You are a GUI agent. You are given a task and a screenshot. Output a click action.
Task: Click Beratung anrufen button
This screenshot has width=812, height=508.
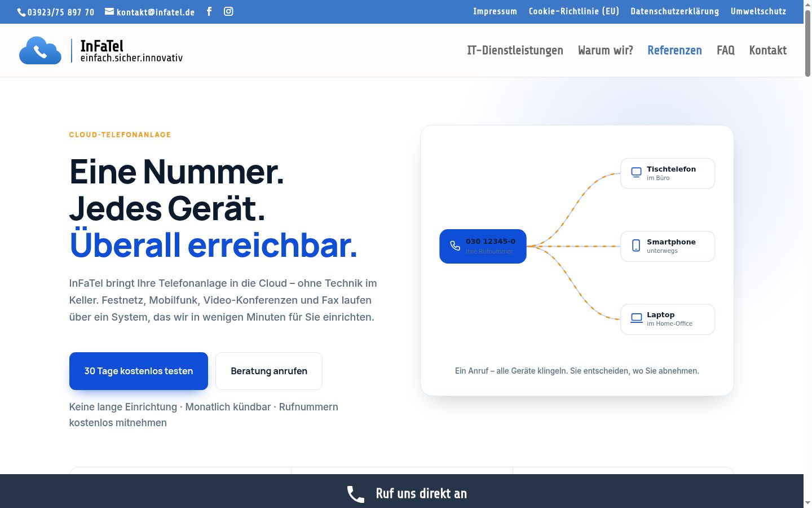pos(269,371)
